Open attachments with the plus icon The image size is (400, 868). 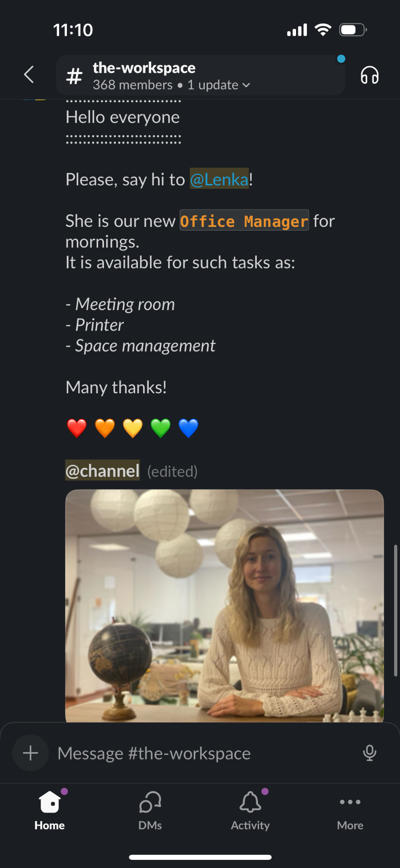(30, 753)
